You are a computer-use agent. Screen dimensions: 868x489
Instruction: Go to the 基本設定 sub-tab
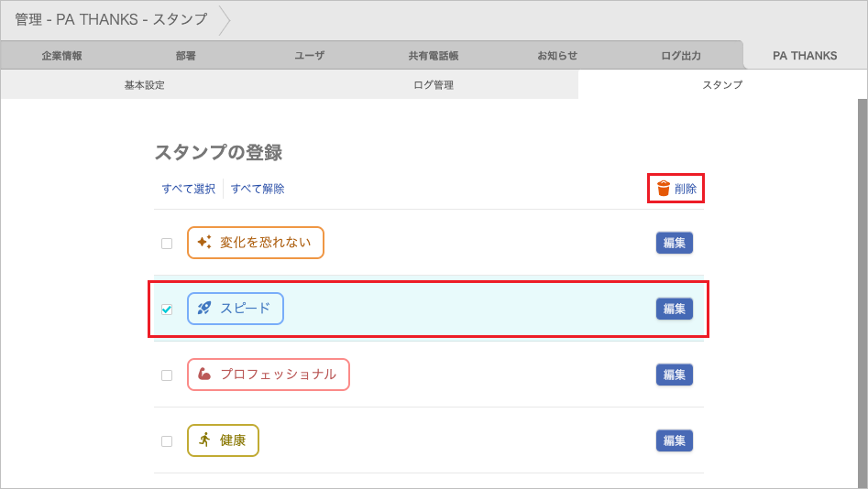click(145, 84)
